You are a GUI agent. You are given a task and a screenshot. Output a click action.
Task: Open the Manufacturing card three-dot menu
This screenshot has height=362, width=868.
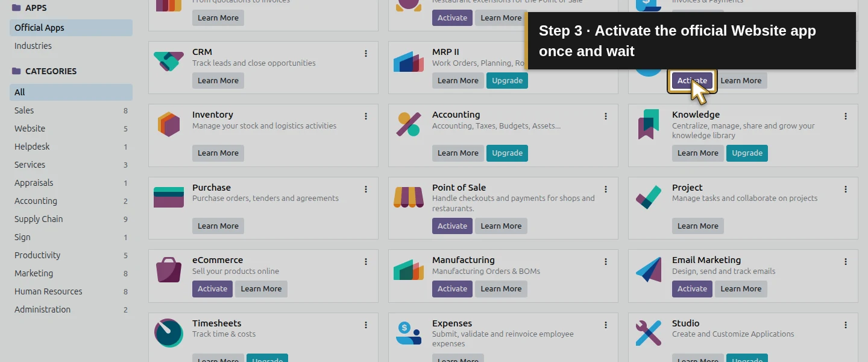(x=606, y=262)
